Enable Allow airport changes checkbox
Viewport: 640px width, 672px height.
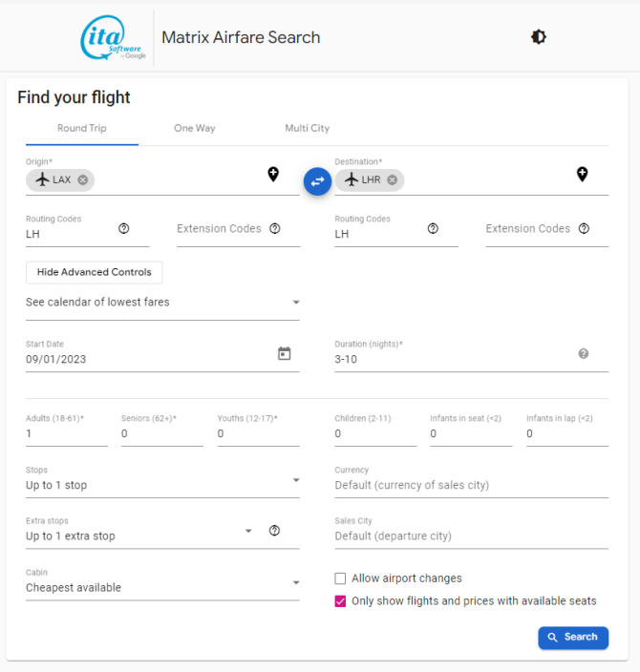[x=340, y=578]
